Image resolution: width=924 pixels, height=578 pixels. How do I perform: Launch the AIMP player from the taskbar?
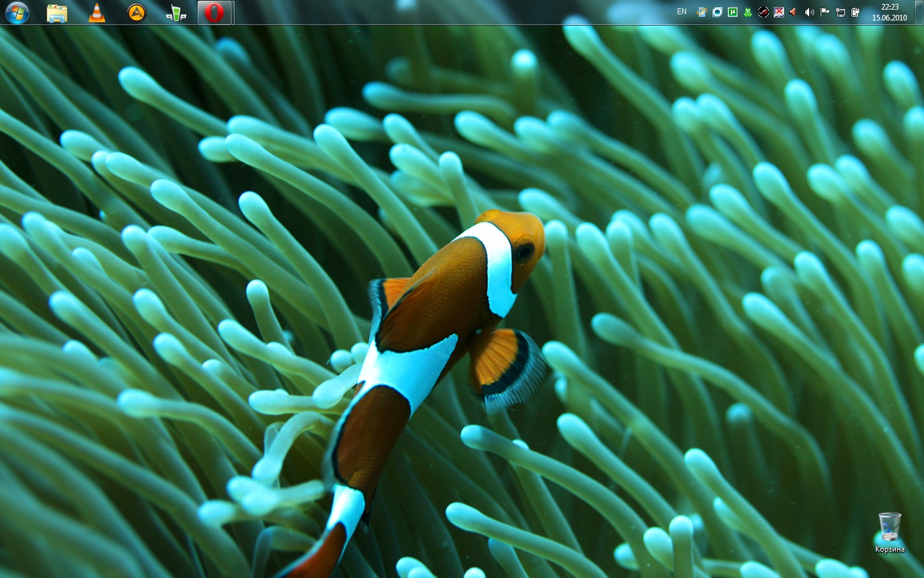[x=137, y=13]
